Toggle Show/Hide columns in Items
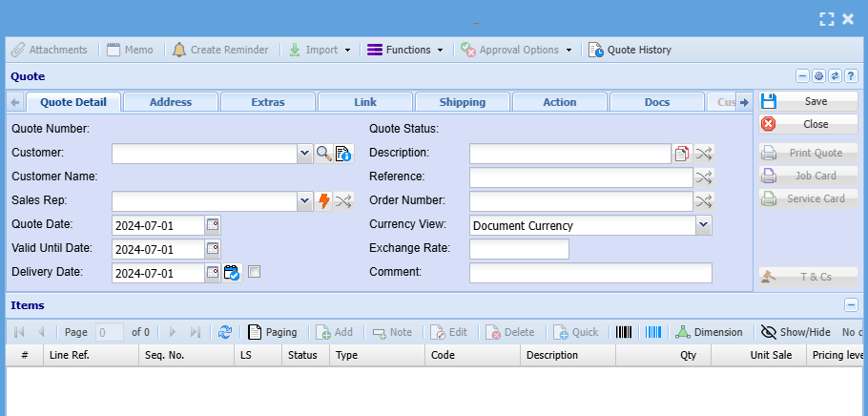Screen dimensions: 868x416 [x=796, y=332]
